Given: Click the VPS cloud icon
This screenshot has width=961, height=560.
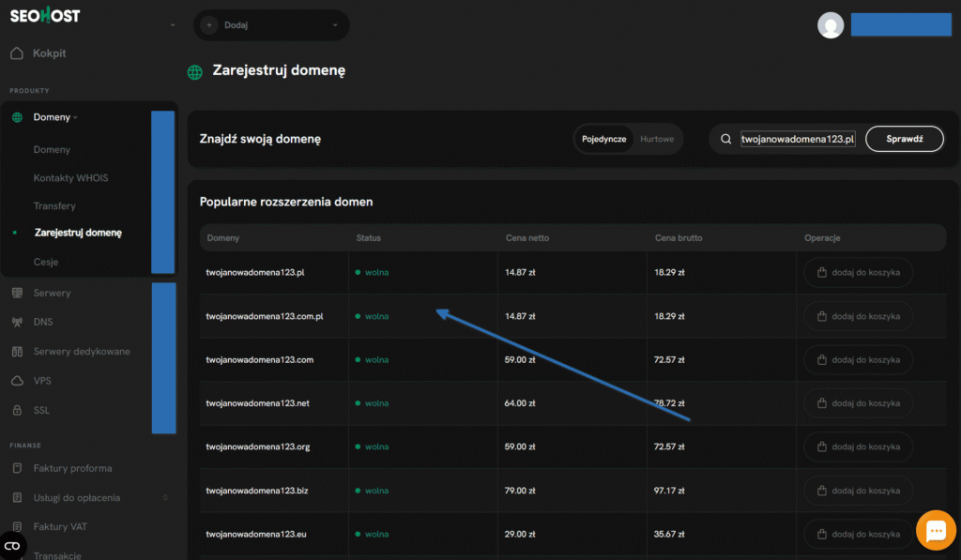Looking at the screenshot, I should tap(17, 381).
